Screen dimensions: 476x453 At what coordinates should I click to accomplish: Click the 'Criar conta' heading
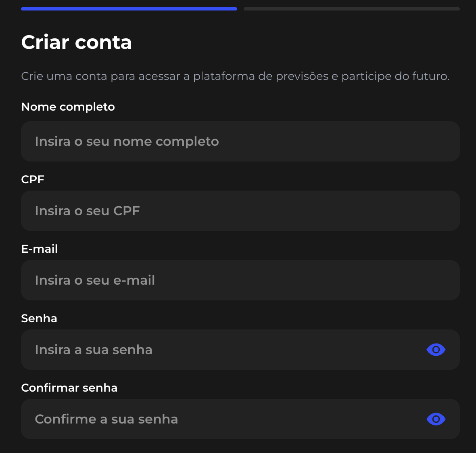[77, 42]
